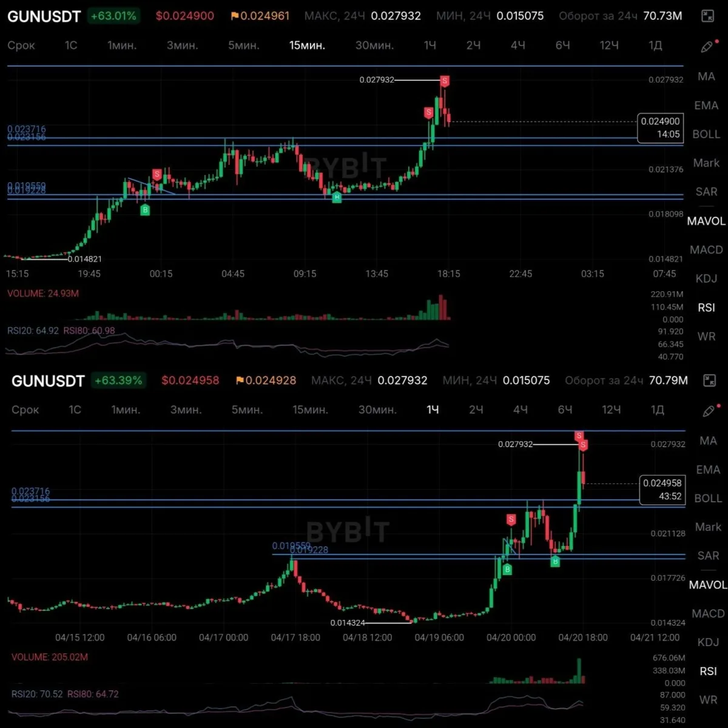Image resolution: width=728 pixels, height=728 pixels.
Task: Click last price $0.024900 in upper header
Action: point(184,16)
